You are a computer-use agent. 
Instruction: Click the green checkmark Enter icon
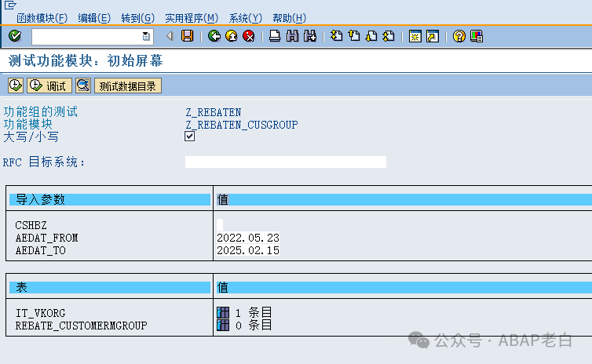[15, 36]
